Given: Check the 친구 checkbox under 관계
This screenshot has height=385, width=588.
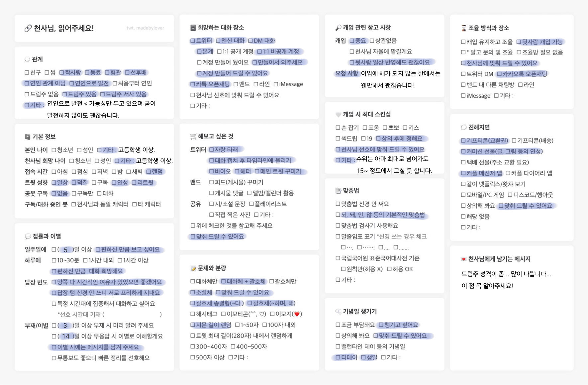Looking at the screenshot, I should (27, 72).
